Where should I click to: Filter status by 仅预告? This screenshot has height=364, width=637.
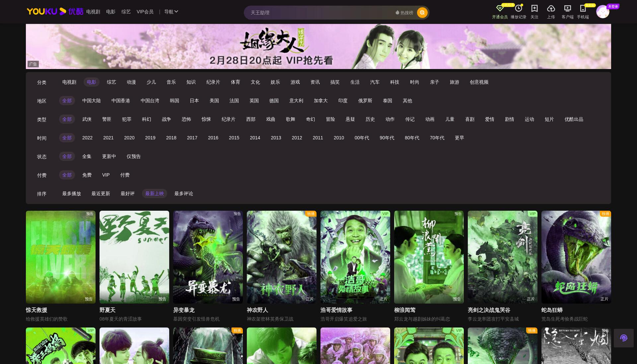134,156
